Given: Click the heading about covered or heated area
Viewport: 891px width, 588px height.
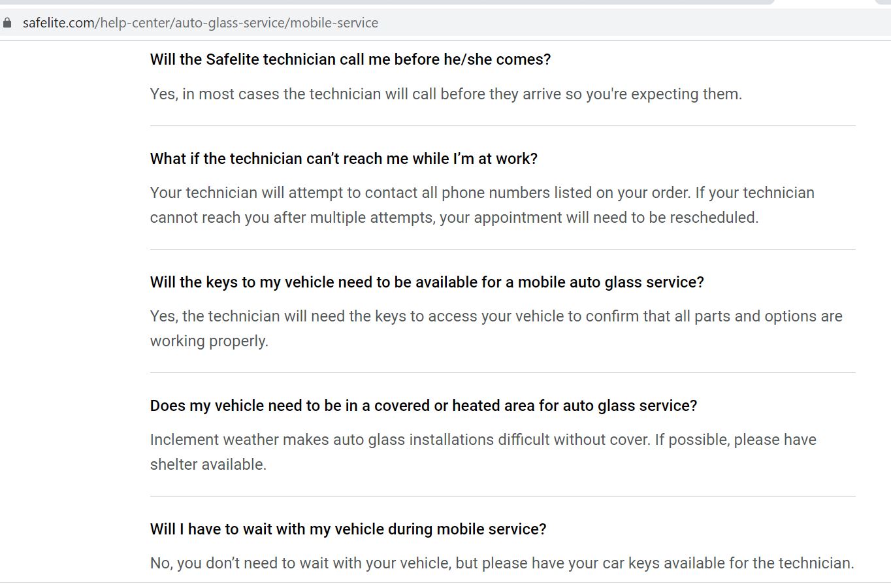Looking at the screenshot, I should pyautogui.click(x=423, y=405).
